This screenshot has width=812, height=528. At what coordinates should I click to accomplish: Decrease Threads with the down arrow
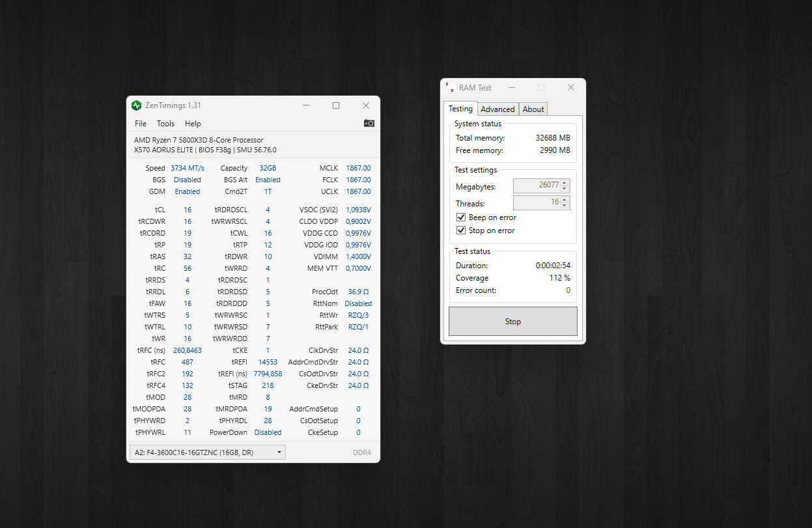click(x=565, y=206)
